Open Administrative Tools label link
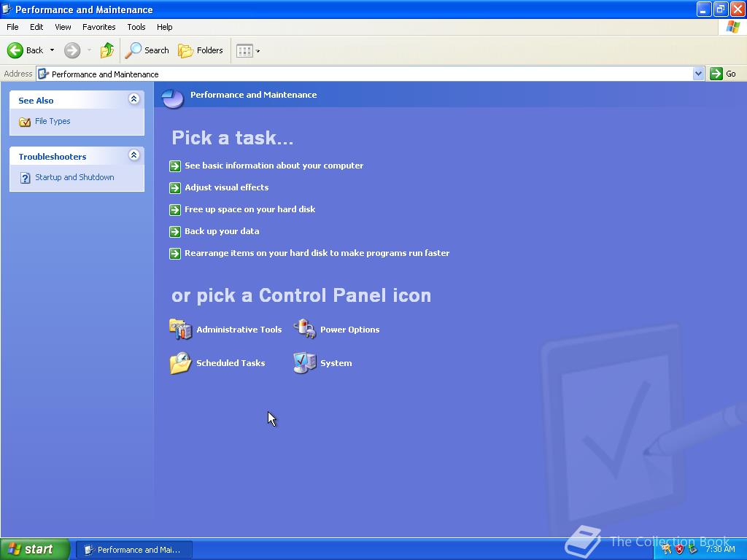The width and height of the screenshot is (747, 560). click(239, 330)
